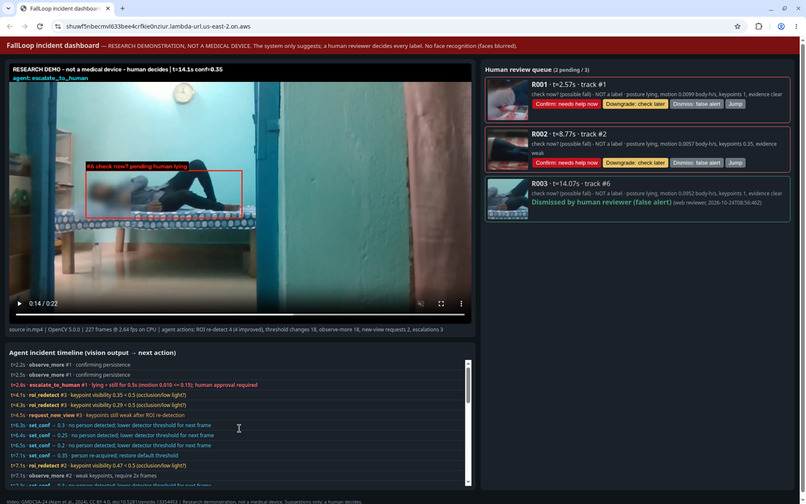
Task: Open Chrome profile icon
Action: tap(781, 26)
